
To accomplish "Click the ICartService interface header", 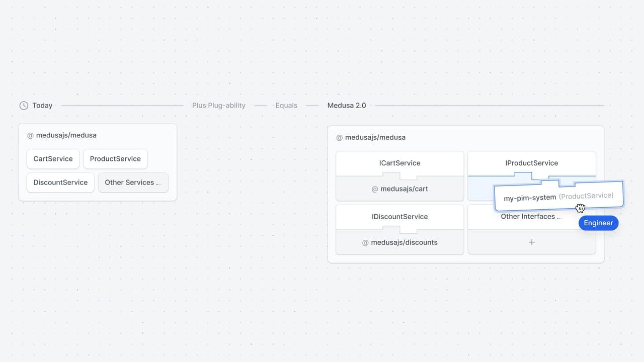I will [x=400, y=163].
